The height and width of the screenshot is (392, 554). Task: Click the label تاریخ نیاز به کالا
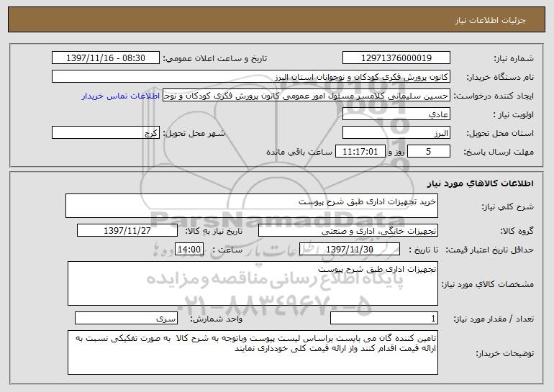[x=214, y=231]
